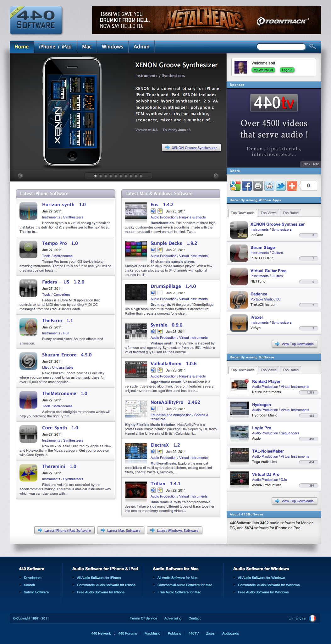Open TheFarm app icon
331x644 pixels.
(x=29, y=327)
